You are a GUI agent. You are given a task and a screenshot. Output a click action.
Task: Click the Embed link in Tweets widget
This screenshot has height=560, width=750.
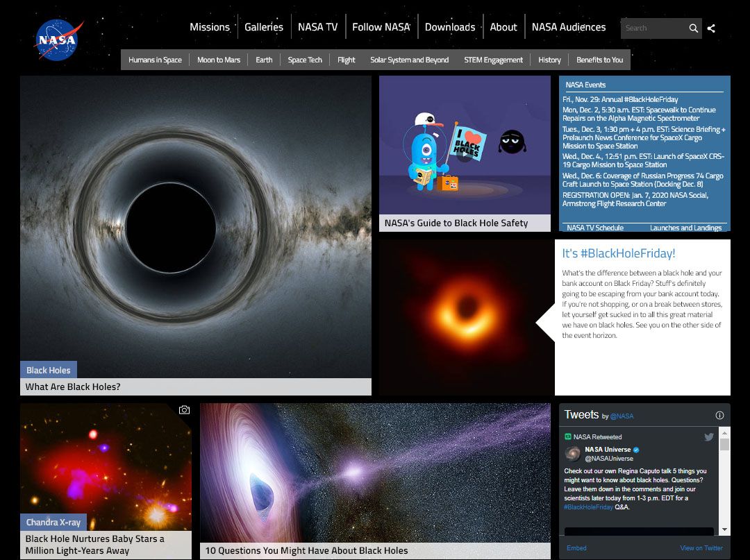[x=576, y=548]
